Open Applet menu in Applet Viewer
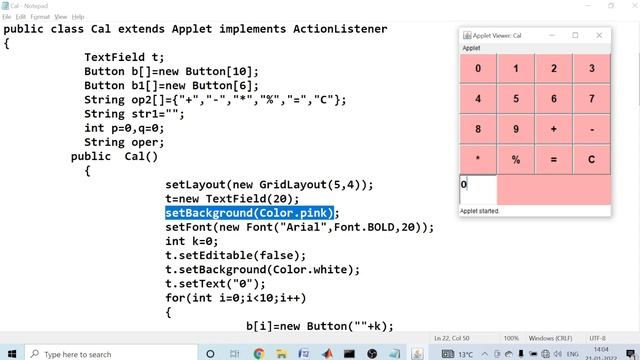640x360 pixels. 471,48
